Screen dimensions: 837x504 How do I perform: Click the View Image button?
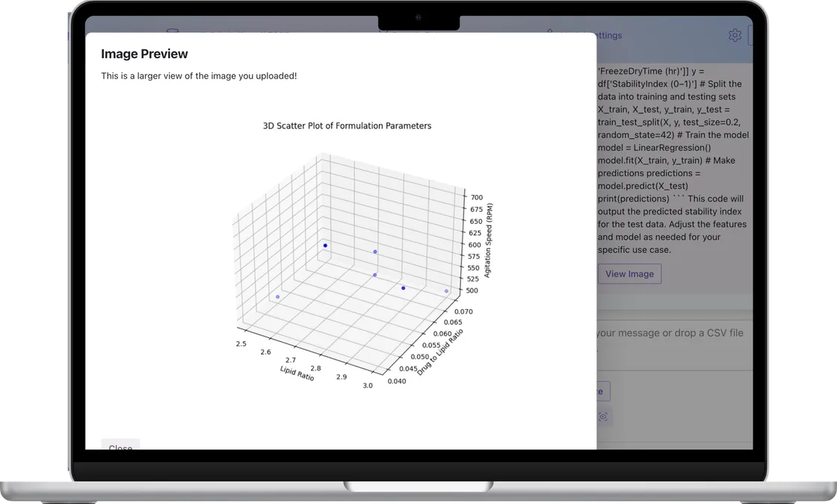tap(629, 273)
